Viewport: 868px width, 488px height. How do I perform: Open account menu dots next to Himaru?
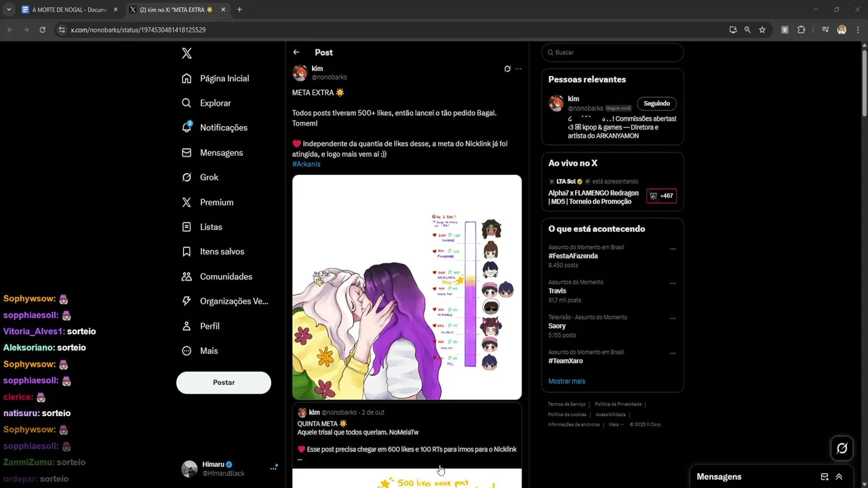(274, 468)
